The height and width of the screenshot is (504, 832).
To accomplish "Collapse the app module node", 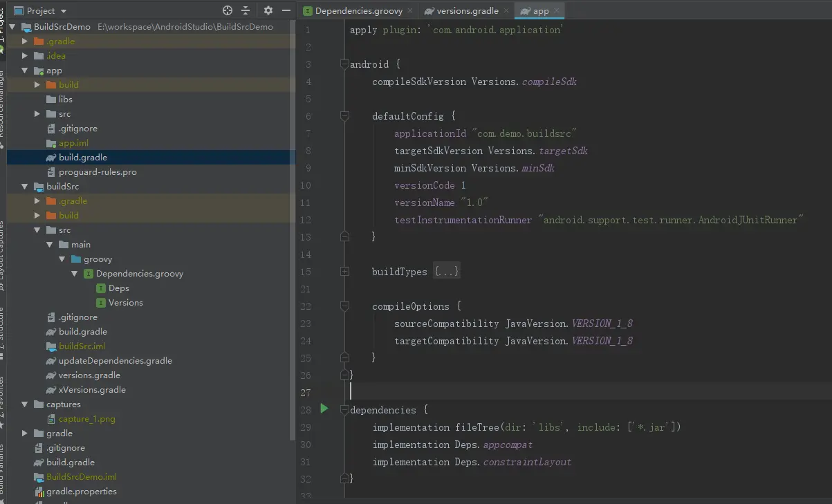I will tap(25, 71).
